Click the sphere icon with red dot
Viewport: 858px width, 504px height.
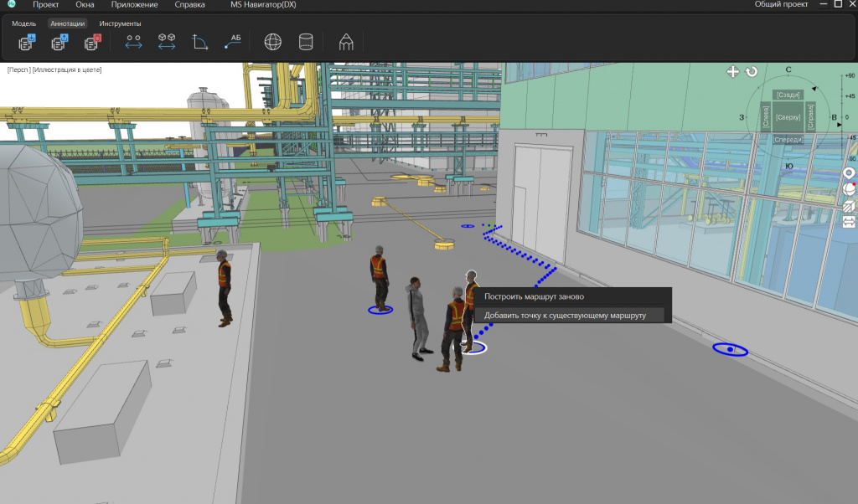pos(849,189)
